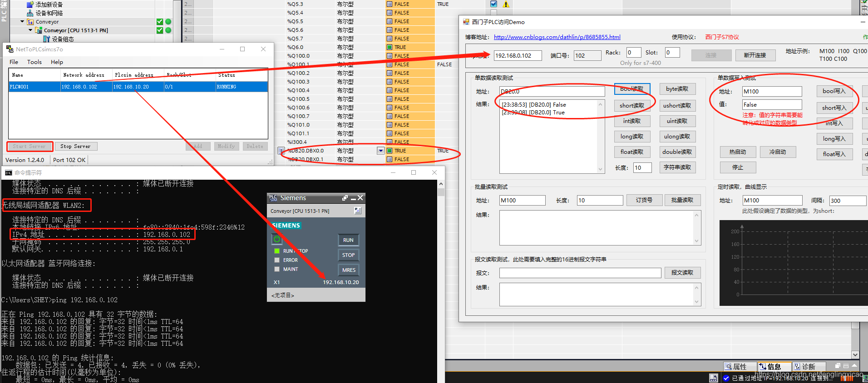
Task: Click the command prompt window icon
Action: (x=9, y=172)
